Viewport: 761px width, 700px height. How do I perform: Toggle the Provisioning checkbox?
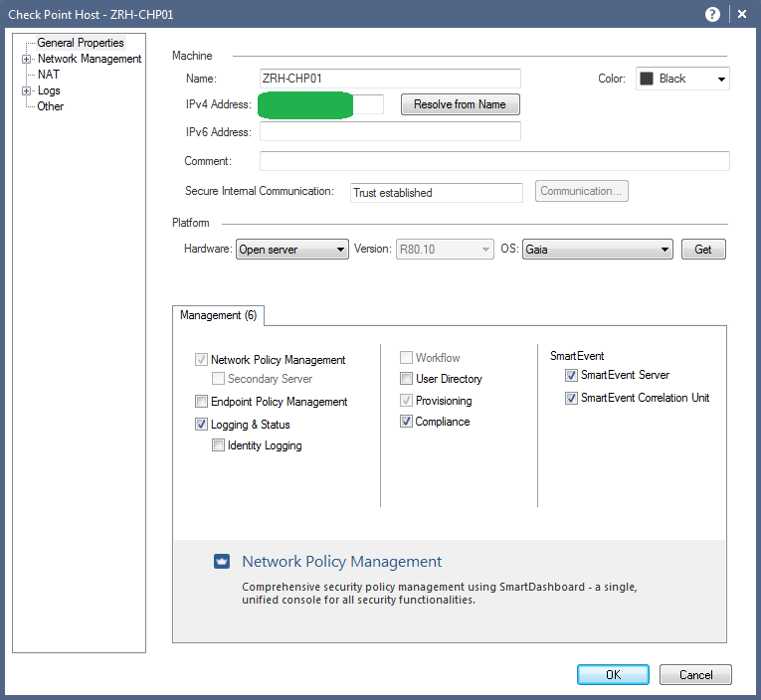[406, 400]
